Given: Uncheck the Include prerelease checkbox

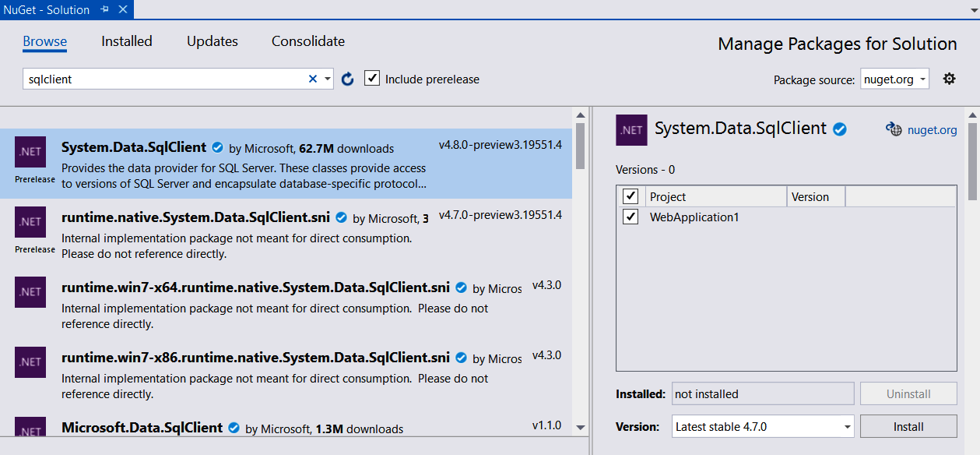Looking at the screenshot, I should point(372,79).
